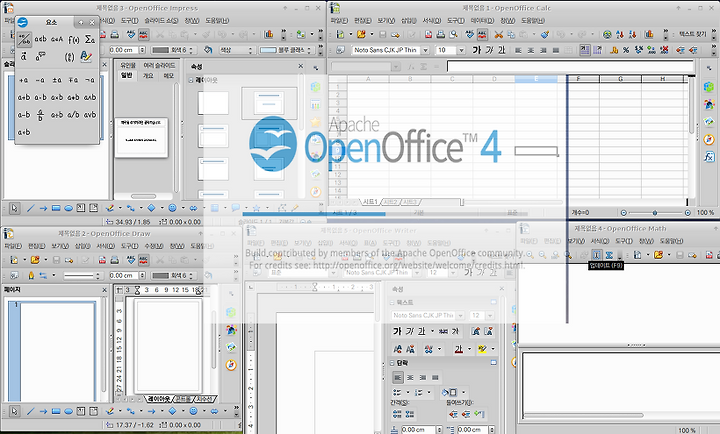This screenshot has width=720, height=434.
Task: Click the Chart icon in Calc toolbar
Action: pos(649,34)
